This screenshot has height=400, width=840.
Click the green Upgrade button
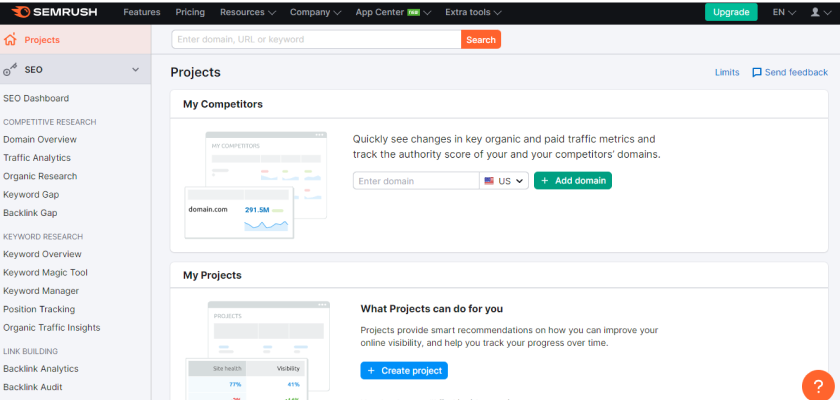[731, 12]
